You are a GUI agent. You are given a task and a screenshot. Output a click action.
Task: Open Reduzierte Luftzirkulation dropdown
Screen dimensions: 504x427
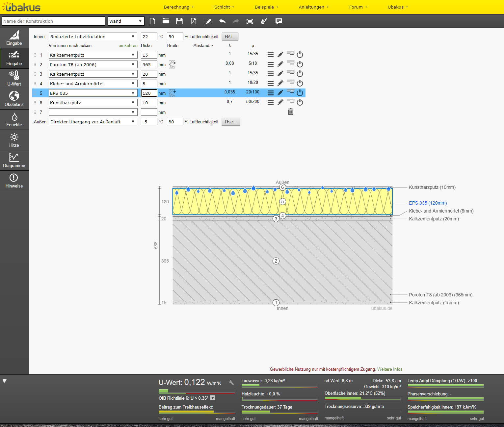tap(93, 37)
